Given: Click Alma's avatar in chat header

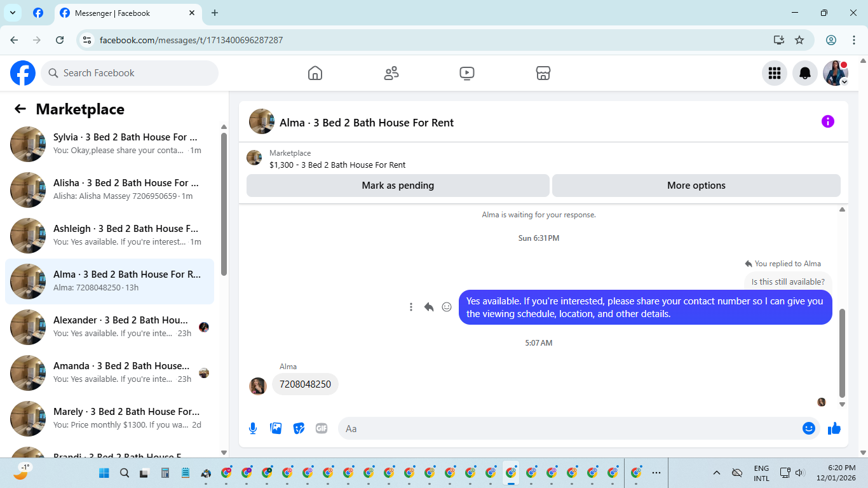Looking at the screenshot, I should [262, 121].
